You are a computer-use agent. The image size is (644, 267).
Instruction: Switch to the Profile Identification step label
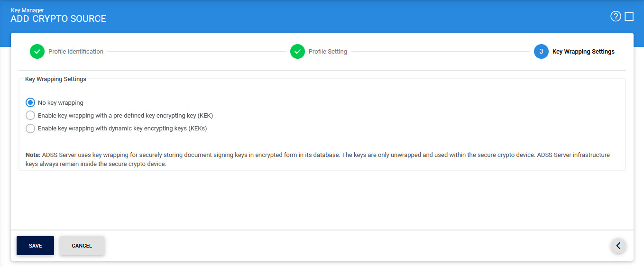[x=76, y=52]
